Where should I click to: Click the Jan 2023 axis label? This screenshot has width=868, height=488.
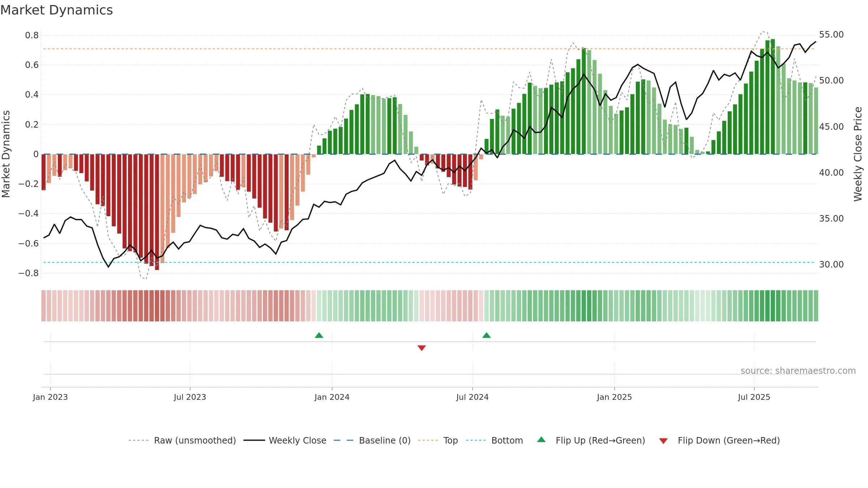[x=50, y=397]
